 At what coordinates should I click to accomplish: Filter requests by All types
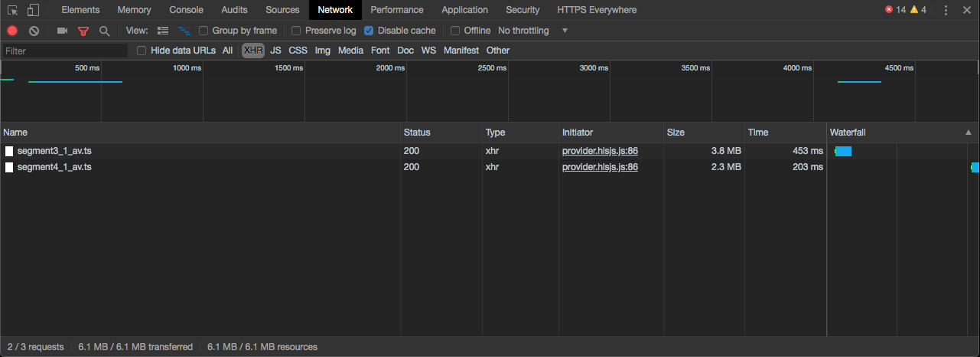click(228, 51)
